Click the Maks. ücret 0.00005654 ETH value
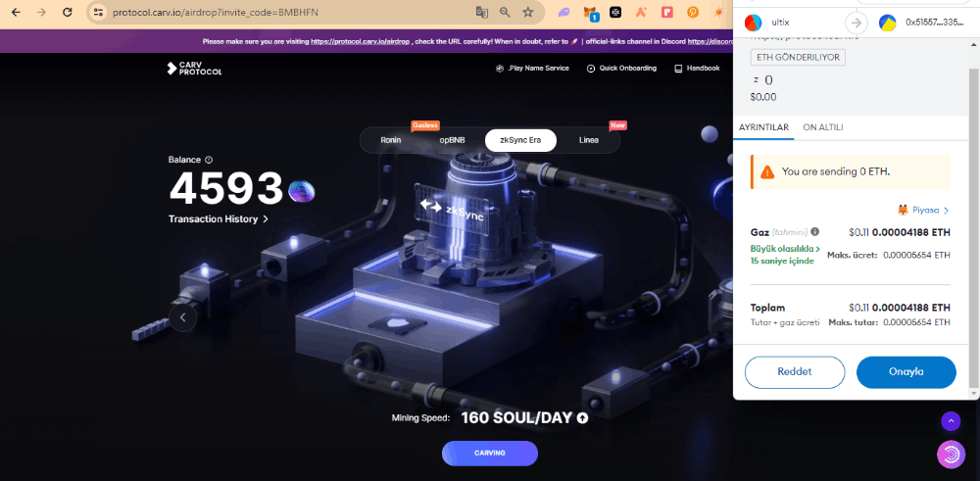 click(x=917, y=255)
